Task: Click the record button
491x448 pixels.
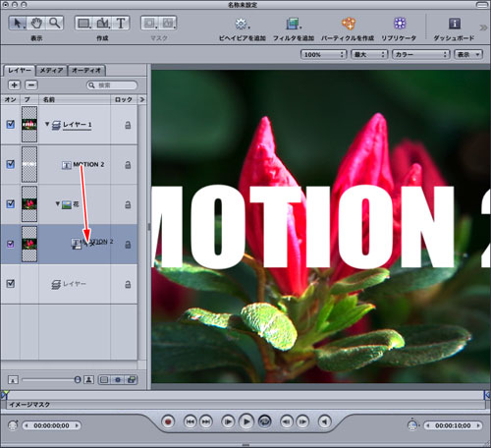Action: [x=168, y=421]
